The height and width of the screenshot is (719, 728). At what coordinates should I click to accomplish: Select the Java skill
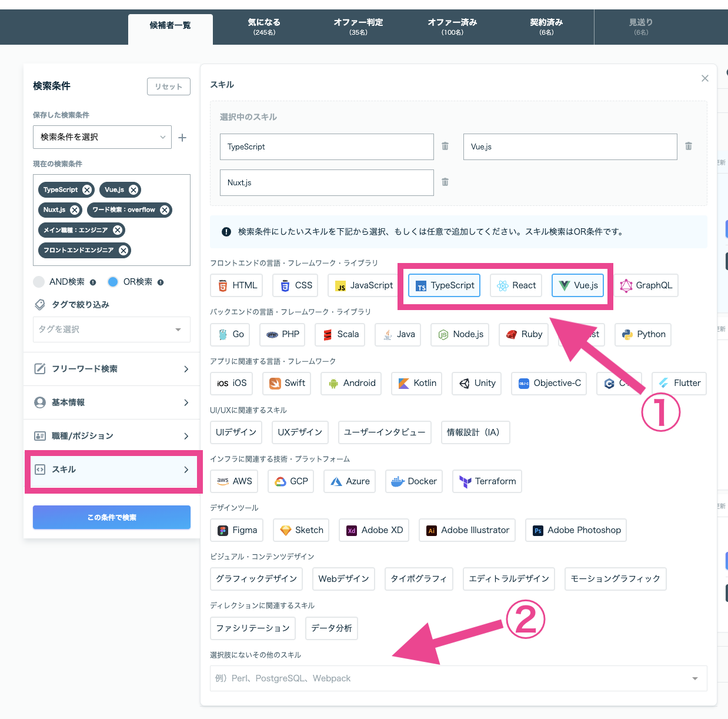398,334
